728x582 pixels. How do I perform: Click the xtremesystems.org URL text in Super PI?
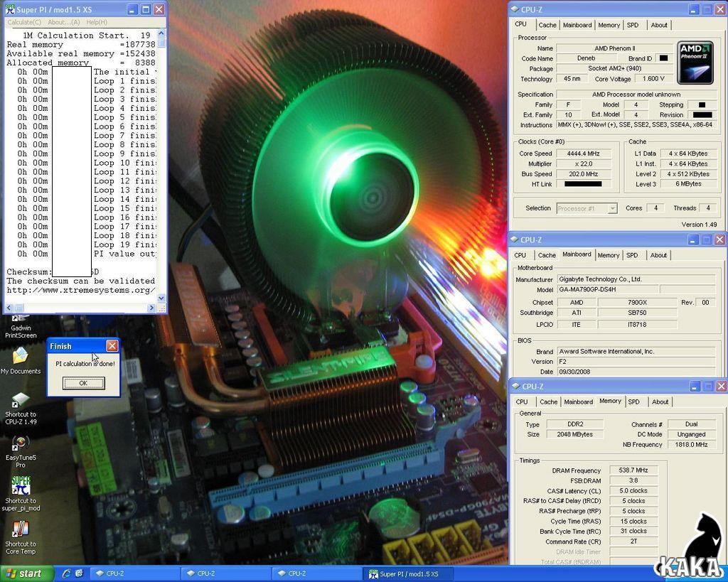(x=81, y=290)
